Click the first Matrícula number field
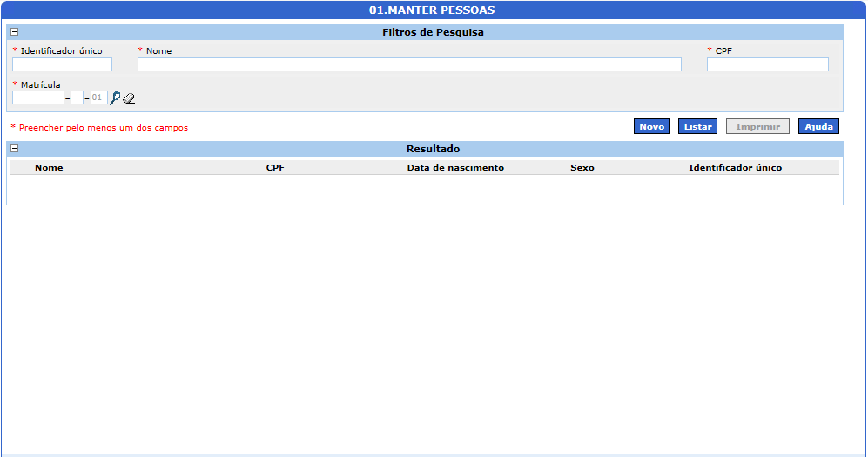Viewport: 868px width, 457px height. coord(38,98)
